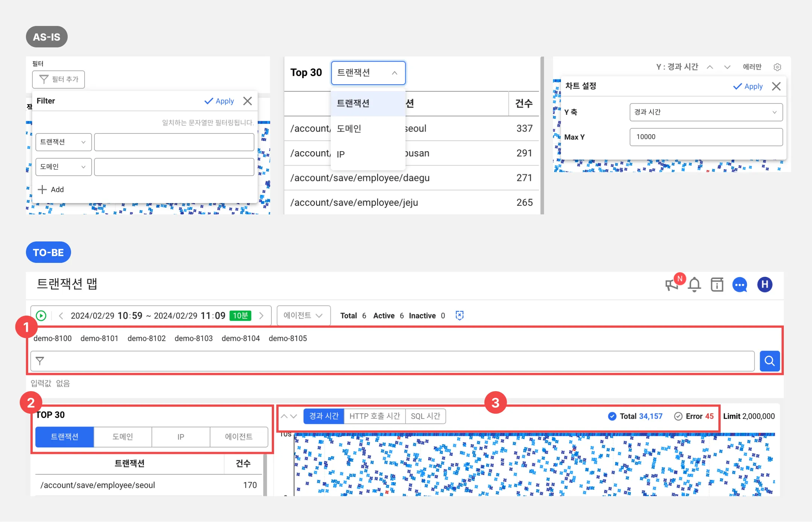Switch to SQL 시간 tab

tap(425, 416)
